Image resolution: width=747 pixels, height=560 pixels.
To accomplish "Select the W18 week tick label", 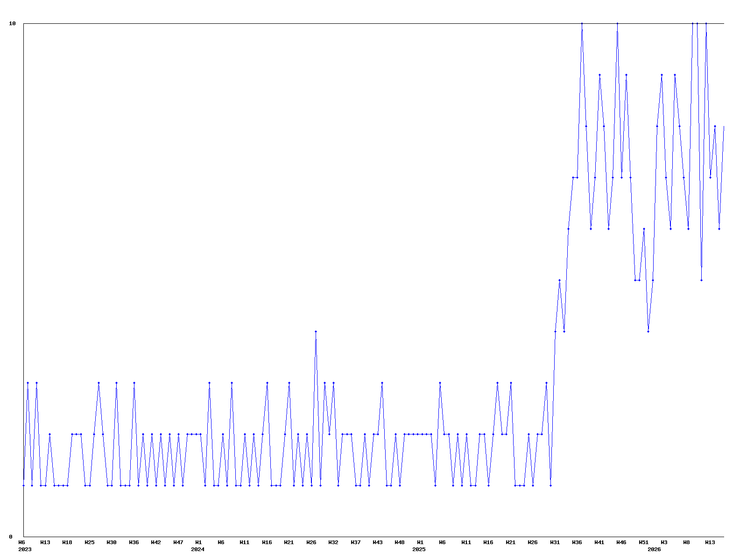I will (x=67, y=542).
